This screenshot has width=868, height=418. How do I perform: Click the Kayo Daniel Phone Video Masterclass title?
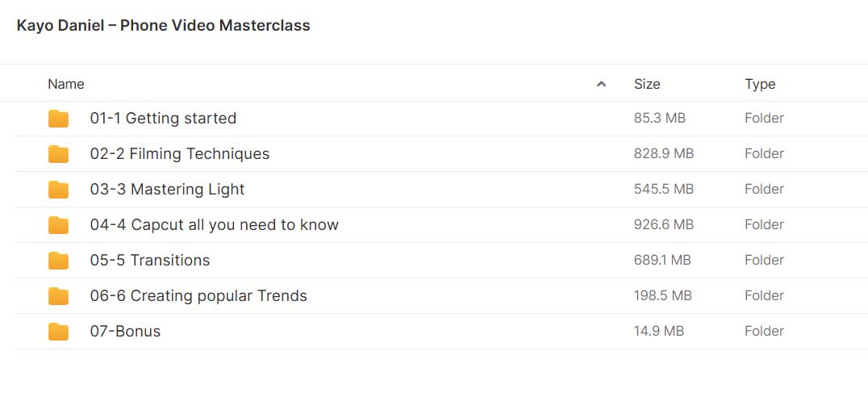[x=163, y=26]
